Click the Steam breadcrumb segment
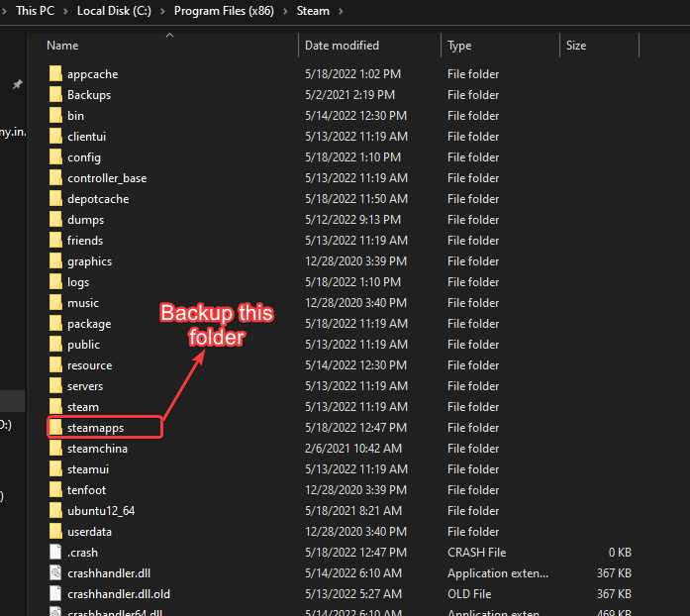 click(313, 11)
